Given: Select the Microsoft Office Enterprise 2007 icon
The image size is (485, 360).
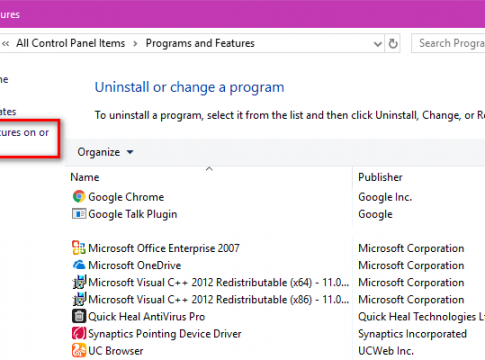Looking at the screenshot, I should 79,248.
